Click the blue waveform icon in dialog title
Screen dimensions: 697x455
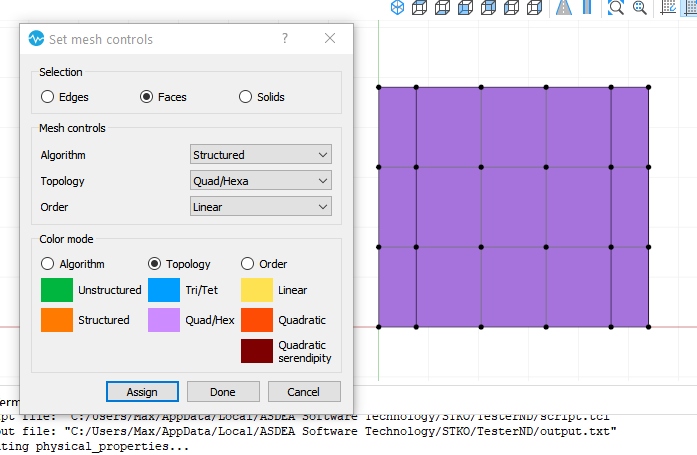pyautogui.click(x=36, y=39)
